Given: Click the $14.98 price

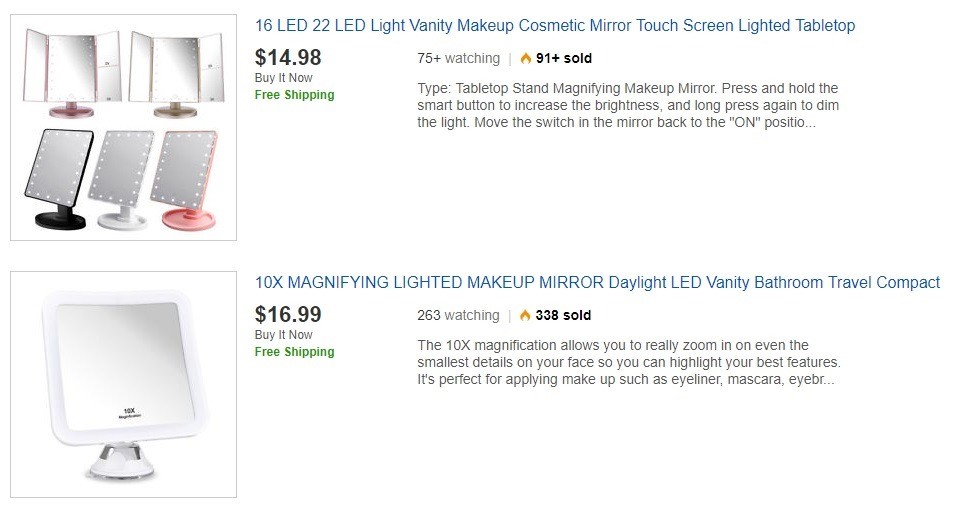Looking at the screenshot, I should pos(288,57).
